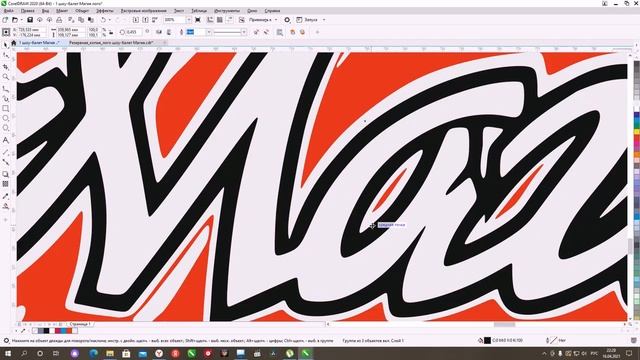Select the Drop Shadow tool
Viewport: 640px width, 360px height.
pyautogui.click(x=5, y=174)
